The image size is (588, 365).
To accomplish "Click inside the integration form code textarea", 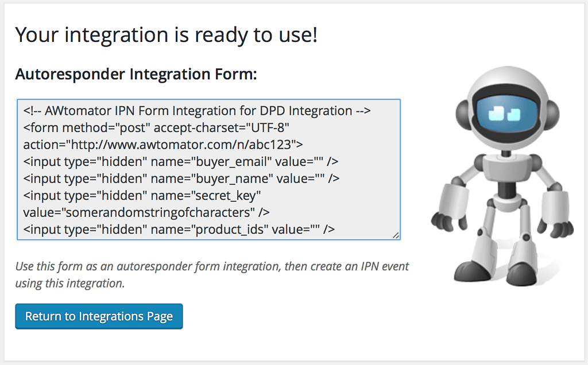I will point(208,169).
